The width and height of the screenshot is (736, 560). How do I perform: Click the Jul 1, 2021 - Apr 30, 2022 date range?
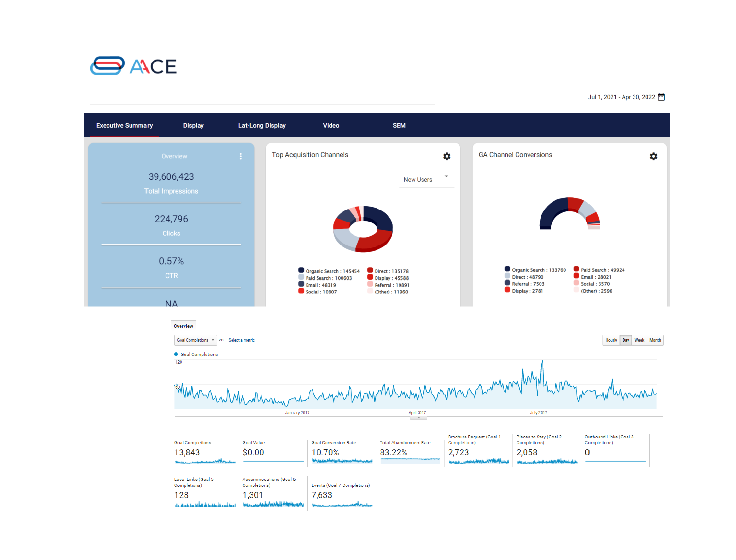(x=622, y=97)
